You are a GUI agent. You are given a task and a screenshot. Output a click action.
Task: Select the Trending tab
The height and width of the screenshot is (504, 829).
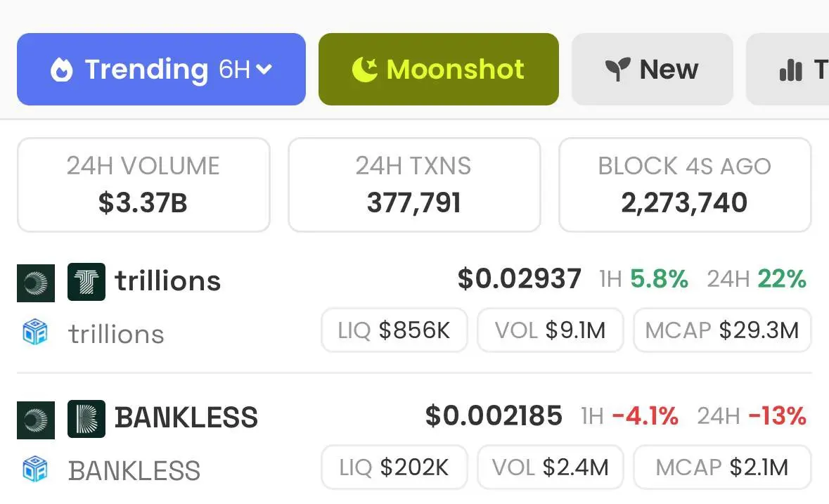tap(161, 69)
